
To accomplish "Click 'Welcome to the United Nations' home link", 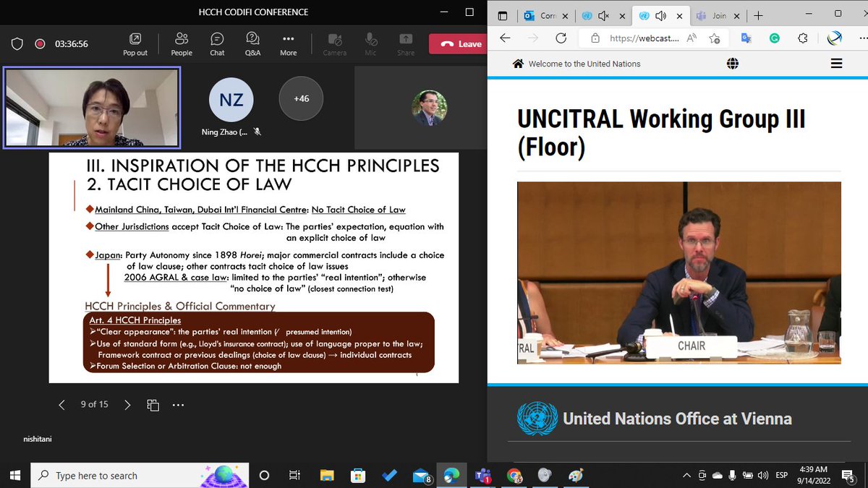I will pyautogui.click(x=576, y=64).
